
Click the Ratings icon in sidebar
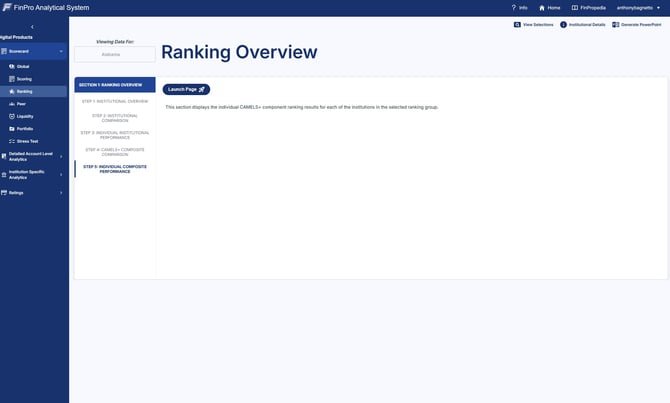[4, 193]
